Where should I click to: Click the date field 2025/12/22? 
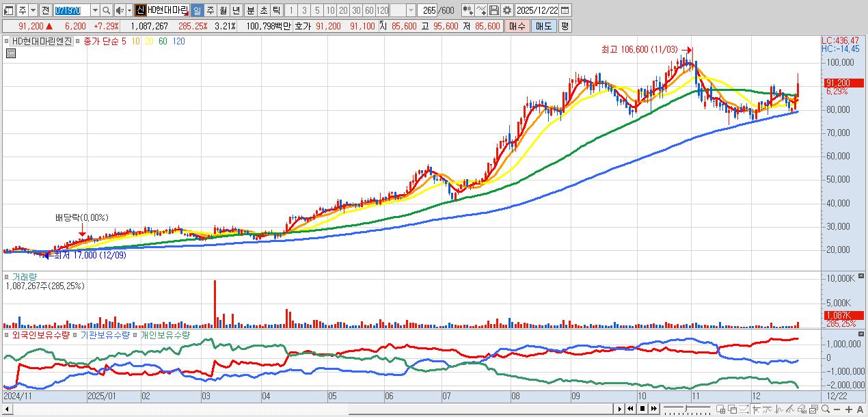[537, 10]
